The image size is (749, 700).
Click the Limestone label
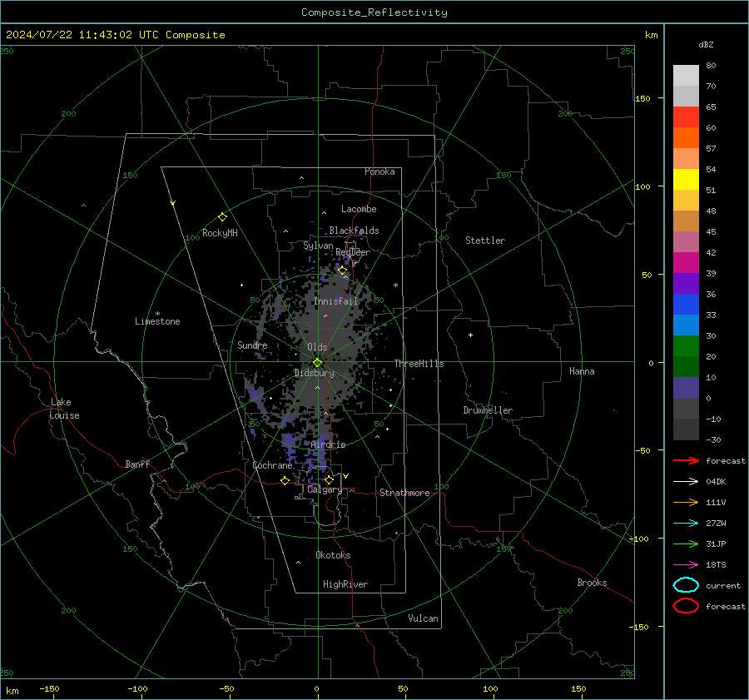pos(157,321)
